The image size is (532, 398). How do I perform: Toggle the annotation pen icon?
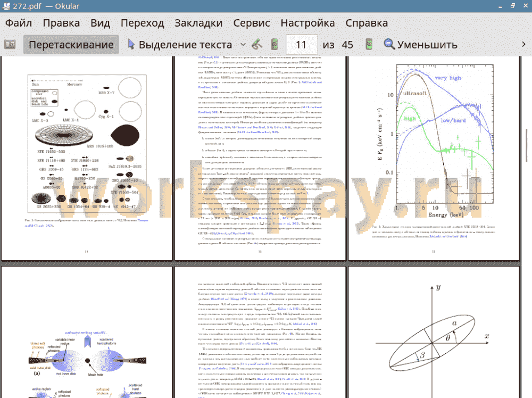click(257, 45)
